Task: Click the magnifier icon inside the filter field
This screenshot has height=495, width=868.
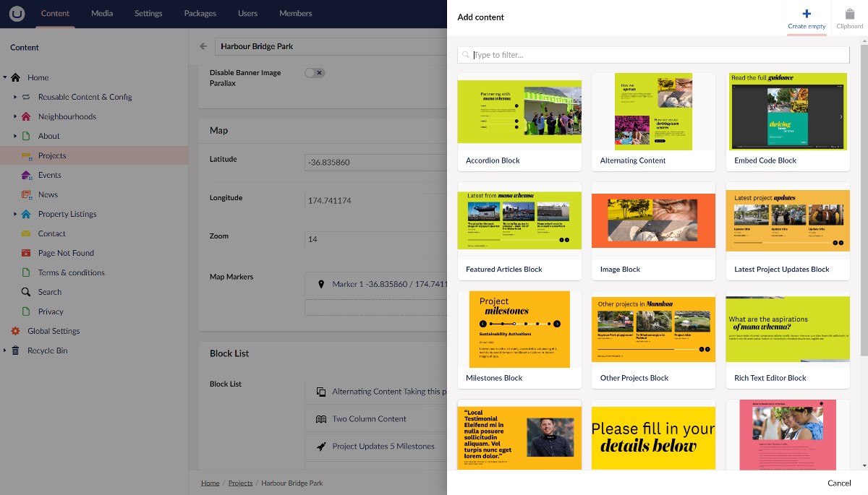Action: click(467, 54)
